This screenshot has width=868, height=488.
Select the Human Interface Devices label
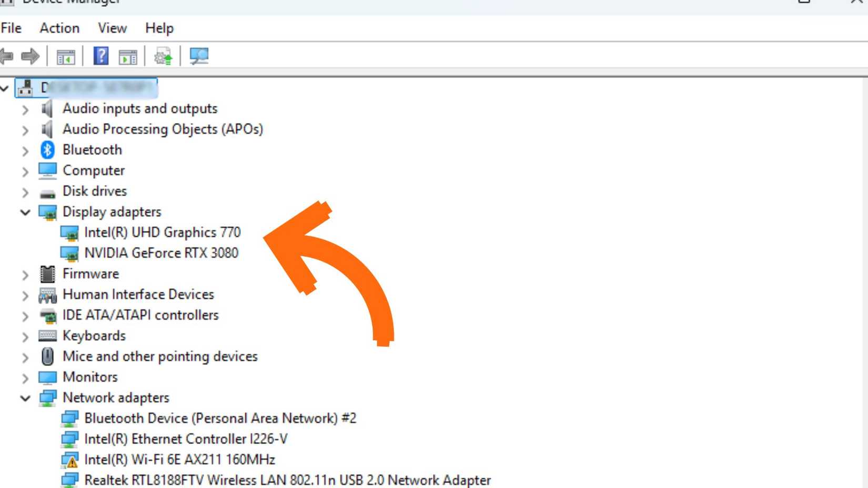point(138,294)
